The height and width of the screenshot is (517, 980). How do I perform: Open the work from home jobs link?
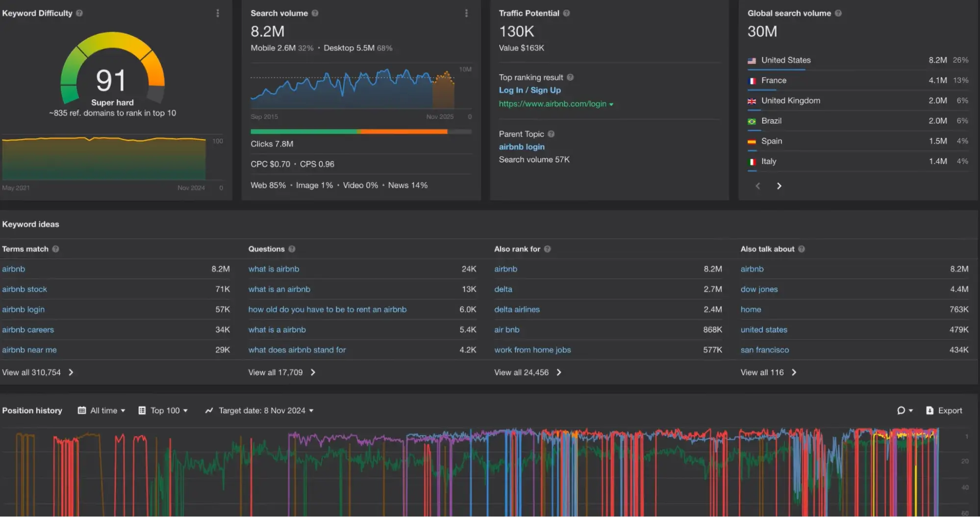532,350
